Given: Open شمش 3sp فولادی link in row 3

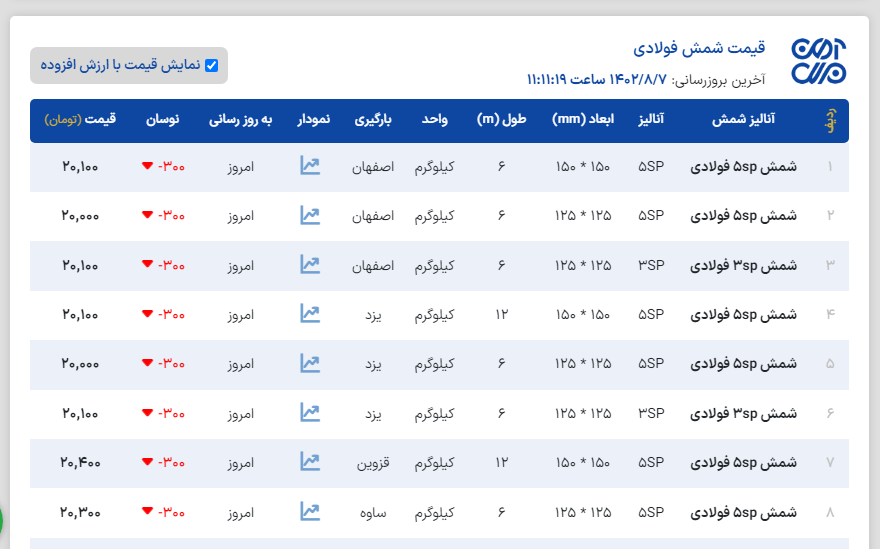Looking at the screenshot, I should (744, 265).
